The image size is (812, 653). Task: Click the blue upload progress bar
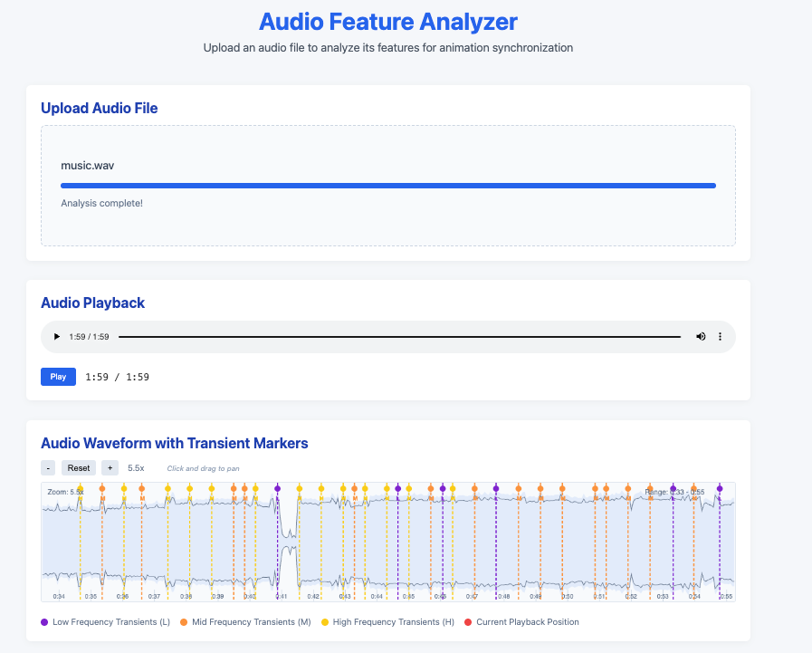388,186
